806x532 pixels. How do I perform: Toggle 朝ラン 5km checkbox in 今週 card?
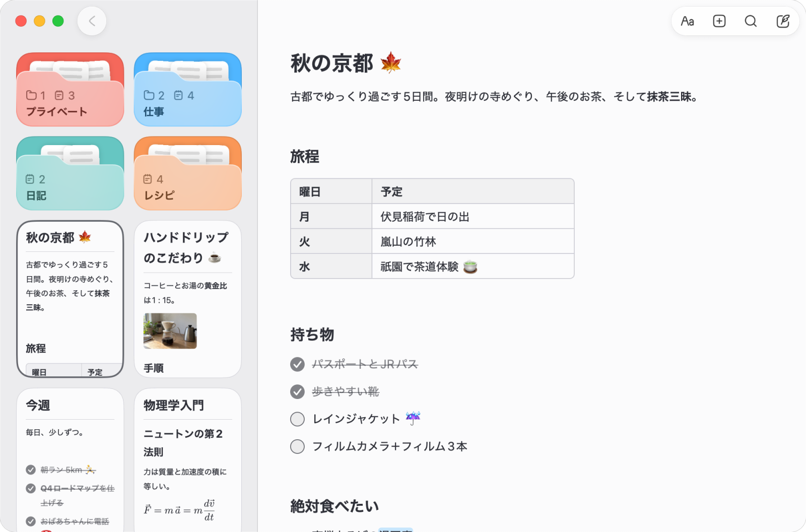pos(31,470)
